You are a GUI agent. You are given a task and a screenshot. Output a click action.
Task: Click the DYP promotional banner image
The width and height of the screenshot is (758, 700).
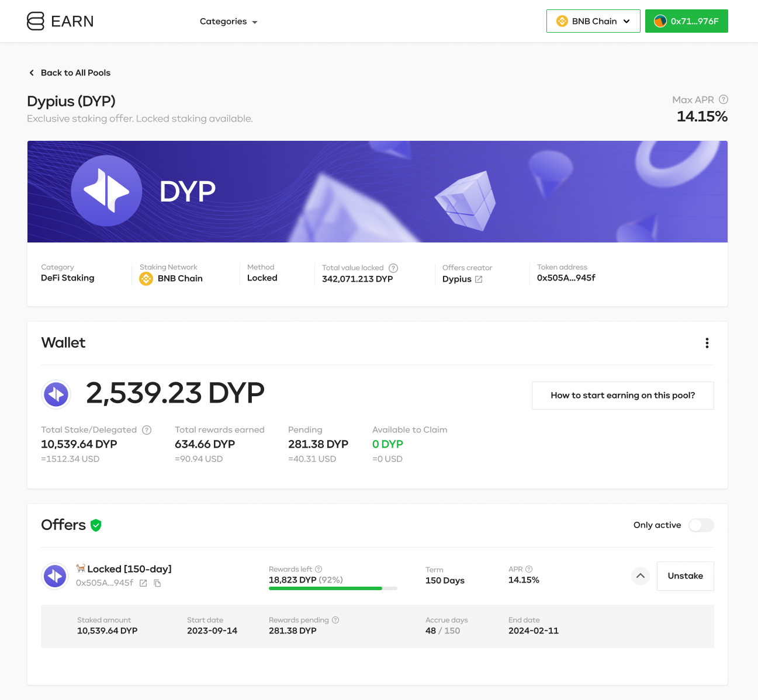click(x=378, y=192)
